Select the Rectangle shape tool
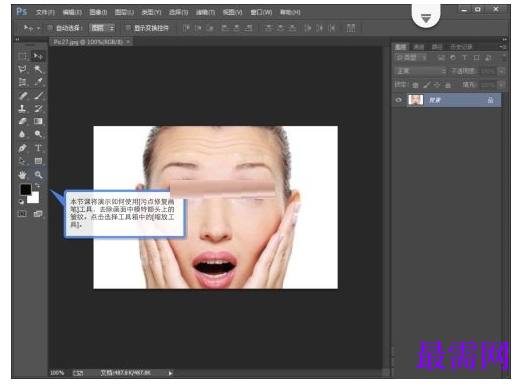Screen dimensions: 528x387 point(38,161)
